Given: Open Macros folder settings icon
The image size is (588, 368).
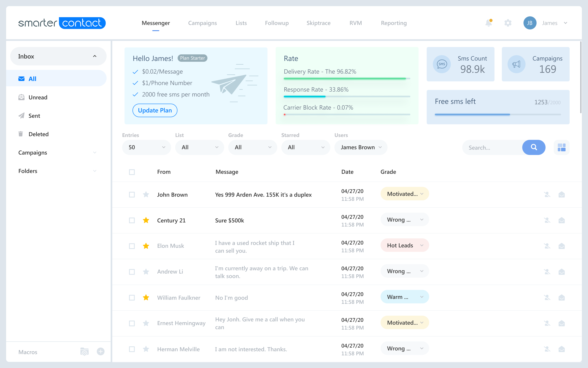Looking at the screenshot, I should click(x=84, y=352).
